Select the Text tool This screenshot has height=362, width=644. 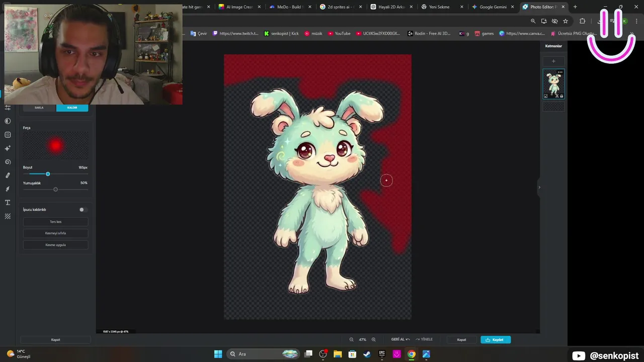8,203
